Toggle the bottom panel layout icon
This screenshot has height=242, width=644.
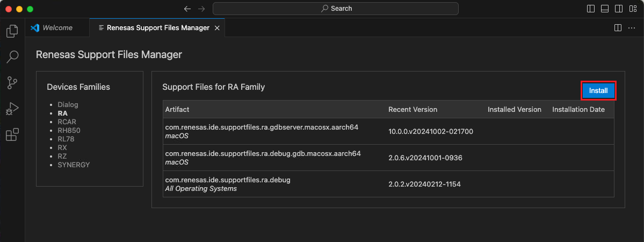pyautogui.click(x=605, y=9)
